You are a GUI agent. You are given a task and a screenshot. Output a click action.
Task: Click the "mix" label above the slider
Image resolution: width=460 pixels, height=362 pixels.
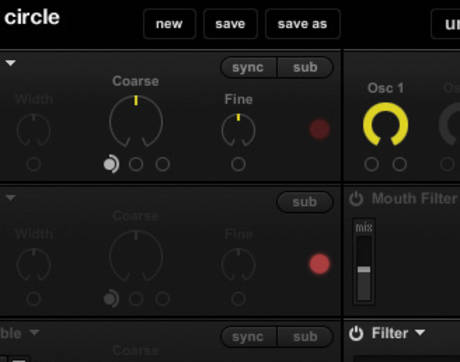click(x=364, y=228)
